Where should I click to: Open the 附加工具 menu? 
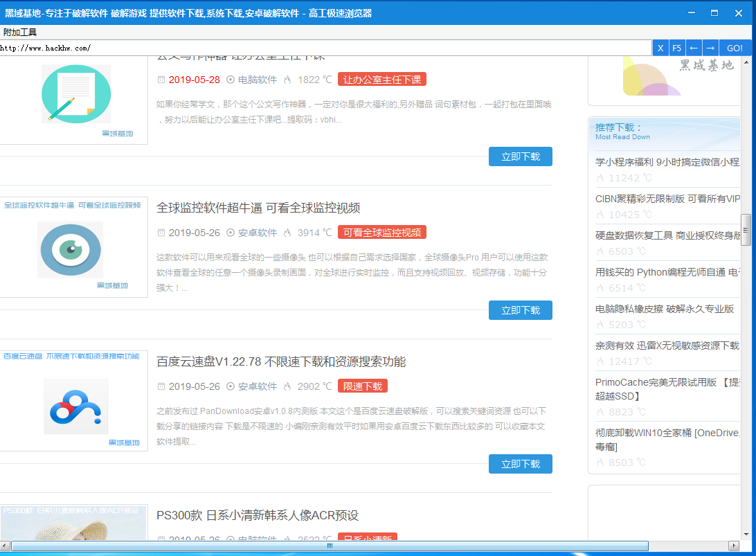(20, 33)
